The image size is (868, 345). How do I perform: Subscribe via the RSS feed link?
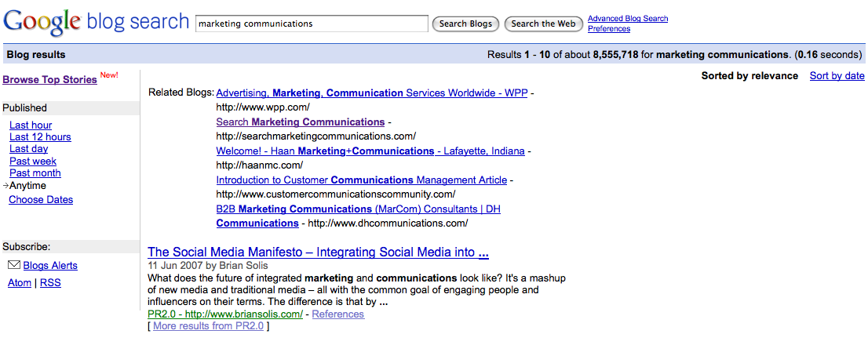click(x=50, y=282)
